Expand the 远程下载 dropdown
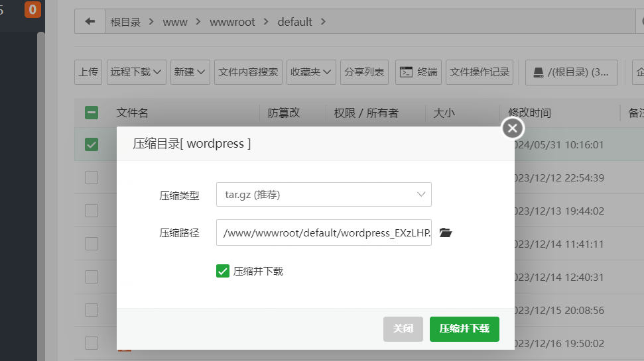This screenshot has height=361, width=644. pos(137,72)
